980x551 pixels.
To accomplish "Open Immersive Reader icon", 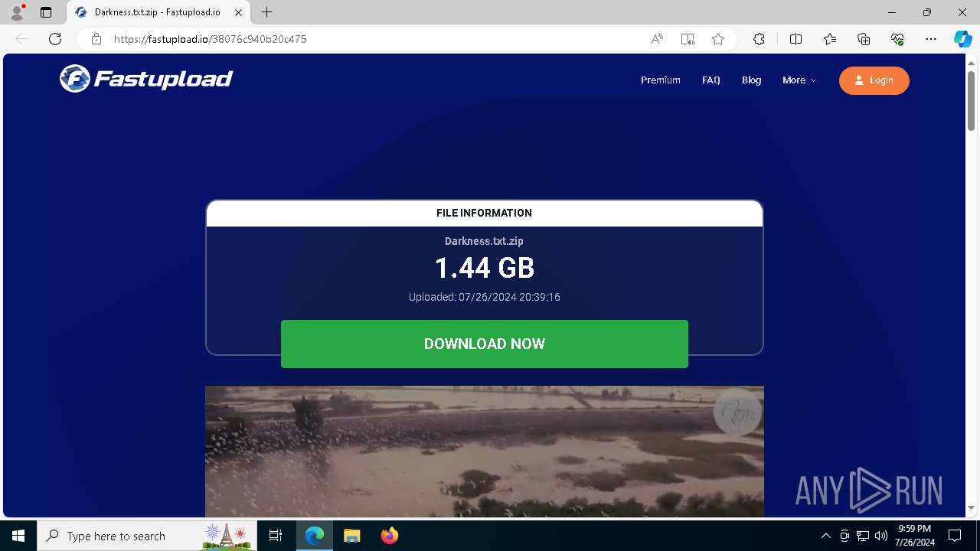I will click(688, 39).
